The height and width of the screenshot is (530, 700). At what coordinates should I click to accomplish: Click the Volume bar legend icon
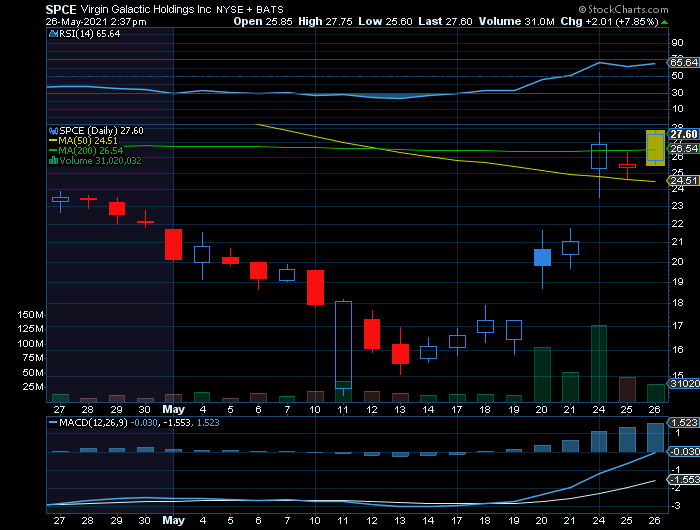54,160
